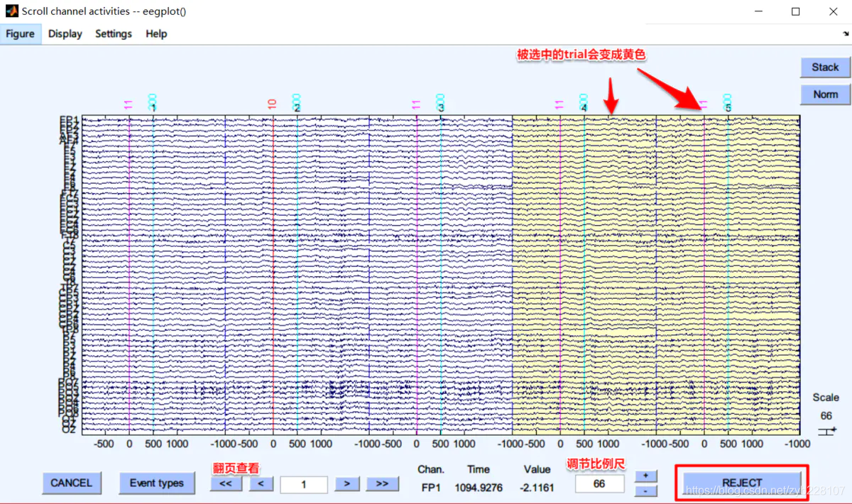Open the Help menu

click(x=156, y=33)
